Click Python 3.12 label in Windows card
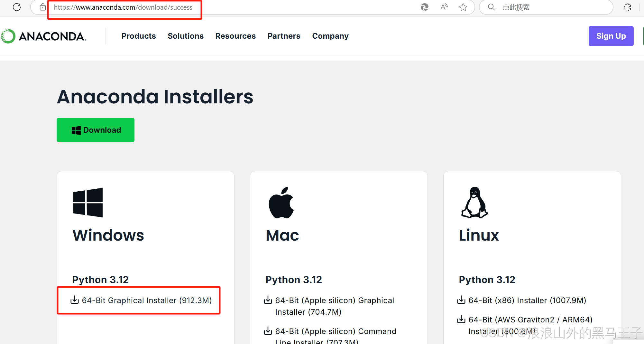 (x=100, y=280)
